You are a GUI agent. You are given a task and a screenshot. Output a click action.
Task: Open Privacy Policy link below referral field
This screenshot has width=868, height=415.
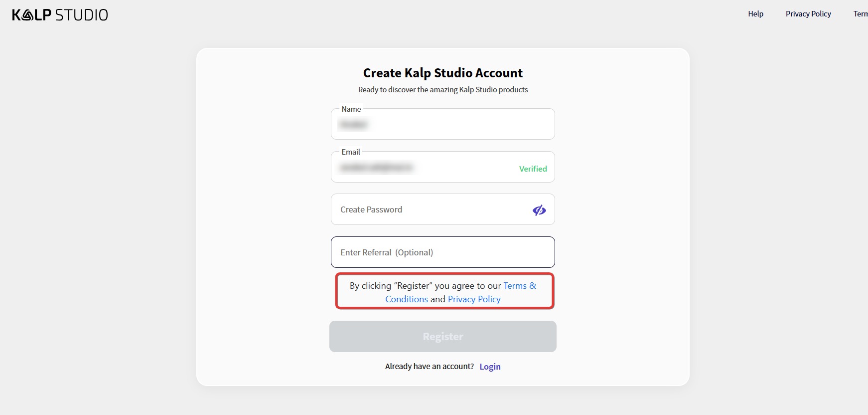coord(474,299)
